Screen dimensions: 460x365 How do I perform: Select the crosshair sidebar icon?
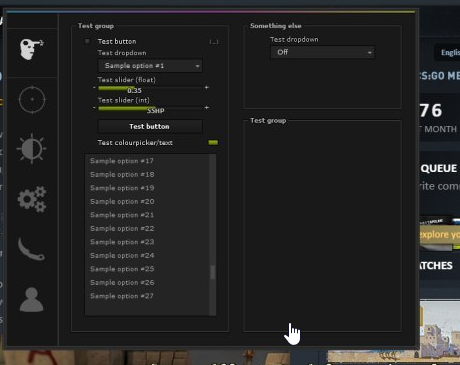[32, 100]
